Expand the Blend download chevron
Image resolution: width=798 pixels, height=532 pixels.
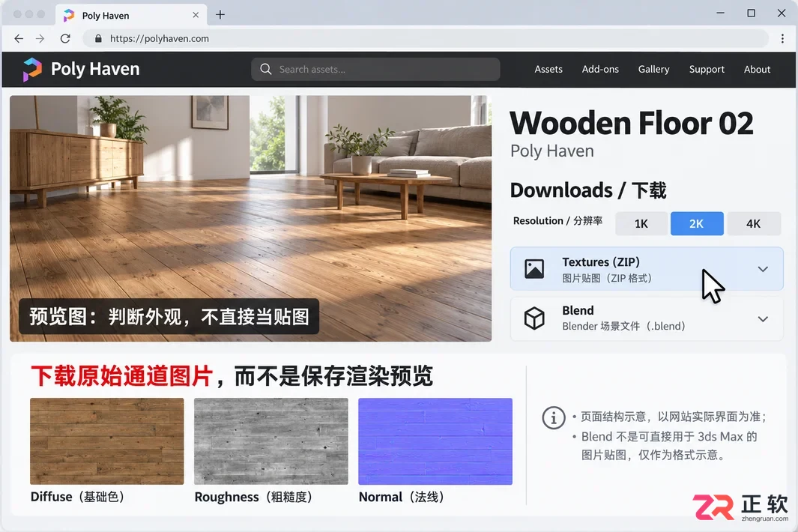click(762, 319)
